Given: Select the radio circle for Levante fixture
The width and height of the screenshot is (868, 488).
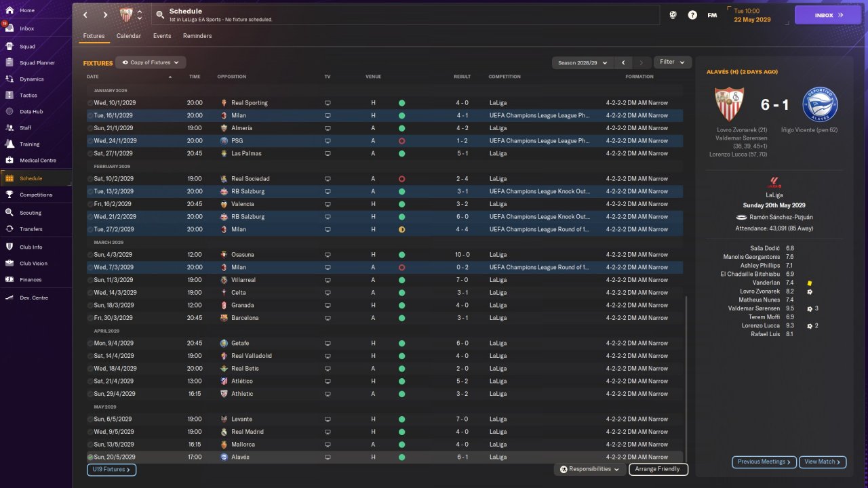Looking at the screenshot, I should pos(90,420).
